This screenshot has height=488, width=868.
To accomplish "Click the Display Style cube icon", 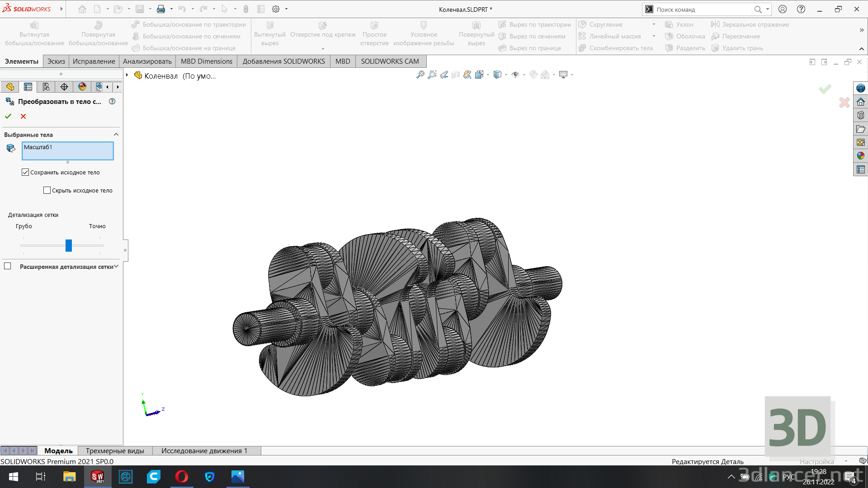I will (497, 75).
